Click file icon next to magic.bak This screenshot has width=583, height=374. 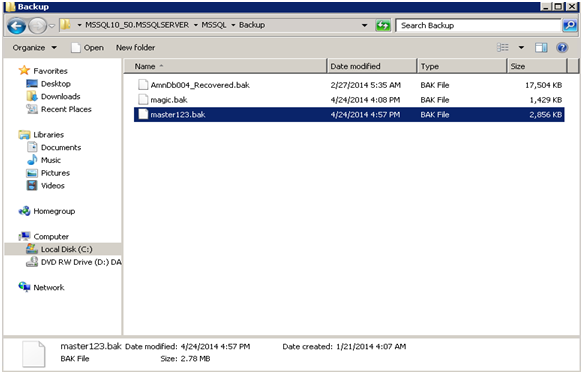[x=143, y=99]
